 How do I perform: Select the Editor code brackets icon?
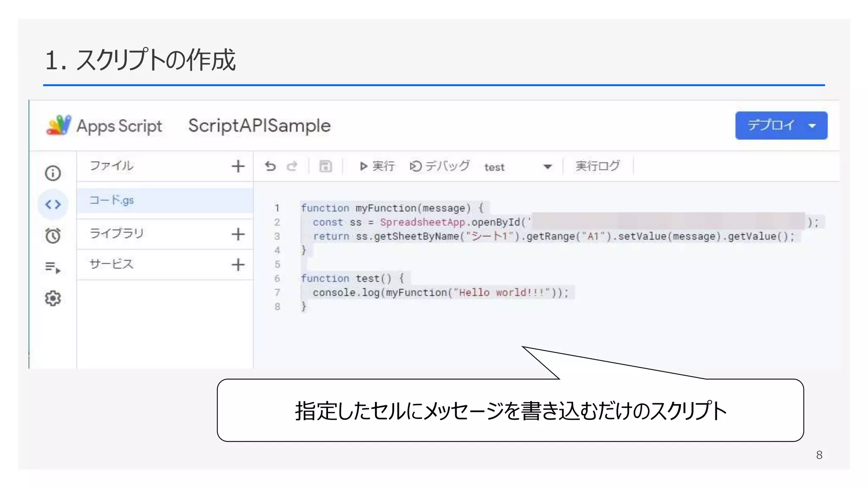coord(53,205)
